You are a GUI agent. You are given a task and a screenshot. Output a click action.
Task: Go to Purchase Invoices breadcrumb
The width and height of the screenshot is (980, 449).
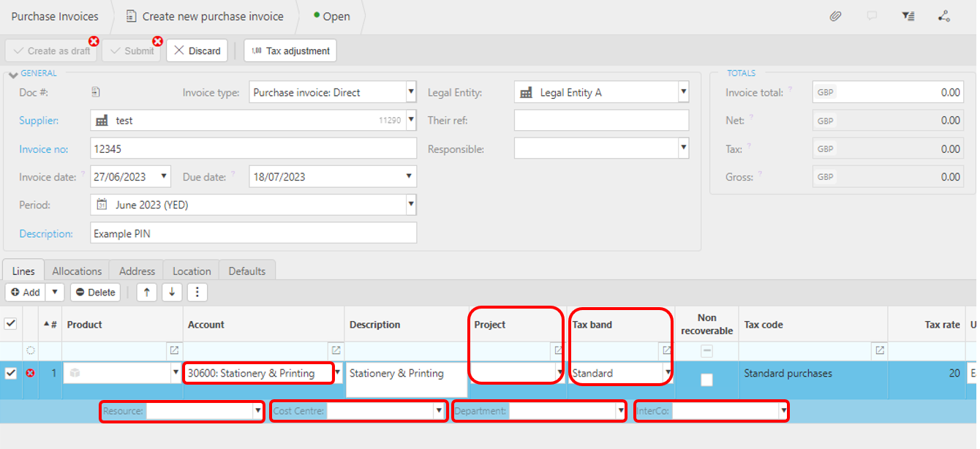pos(55,16)
